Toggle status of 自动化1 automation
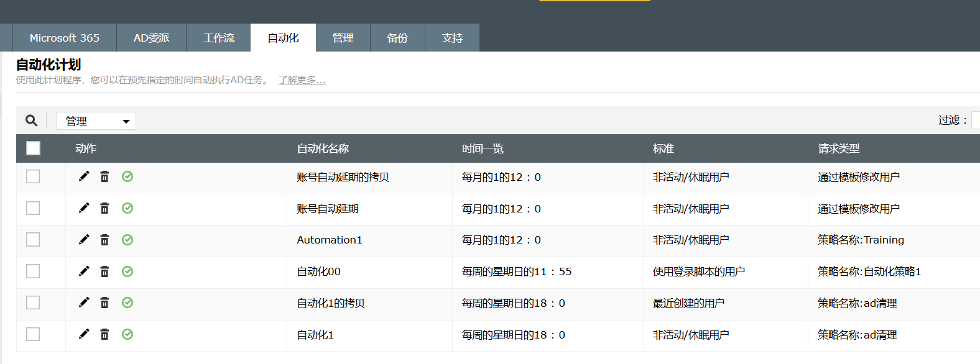 (x=127, y=334)
